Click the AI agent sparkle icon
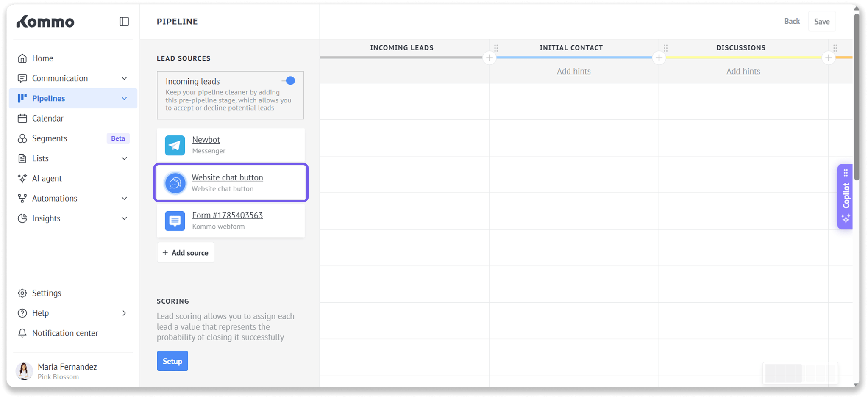This screenshot has height=398, width=868. [22, 178]
